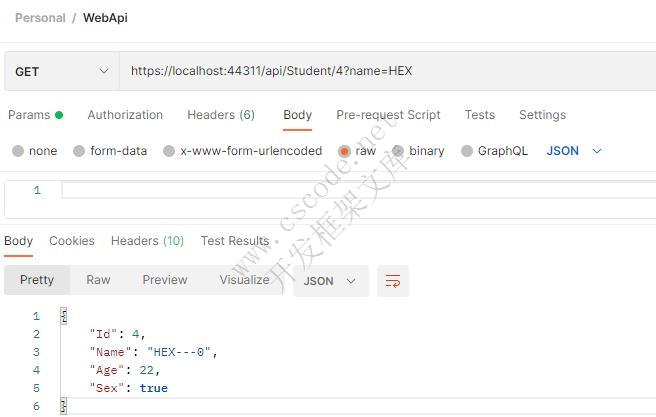Select the GraphQL body type radio
656x417 pixels.
pyautogui.click(x=466, y=151)
